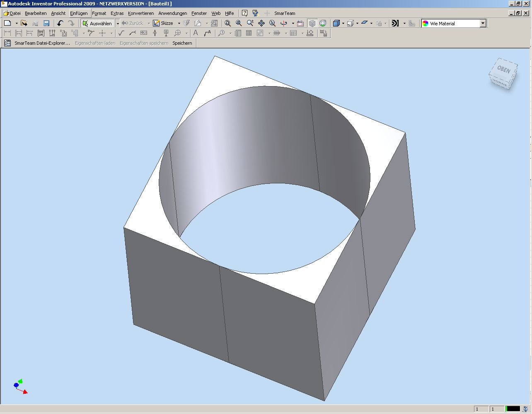The image size is (532, 414).
Task: Open the Fenster menu
Action: (199, 13)
